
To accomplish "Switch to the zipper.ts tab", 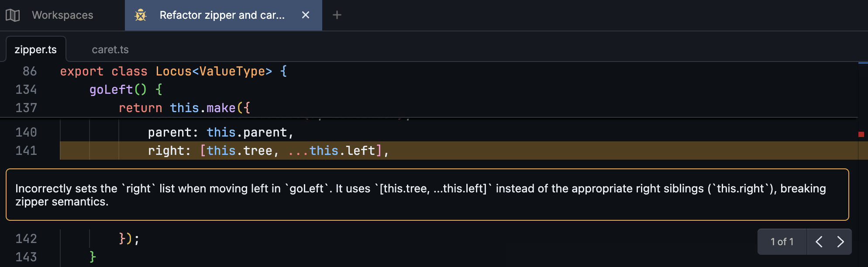I will pos(36,49).
